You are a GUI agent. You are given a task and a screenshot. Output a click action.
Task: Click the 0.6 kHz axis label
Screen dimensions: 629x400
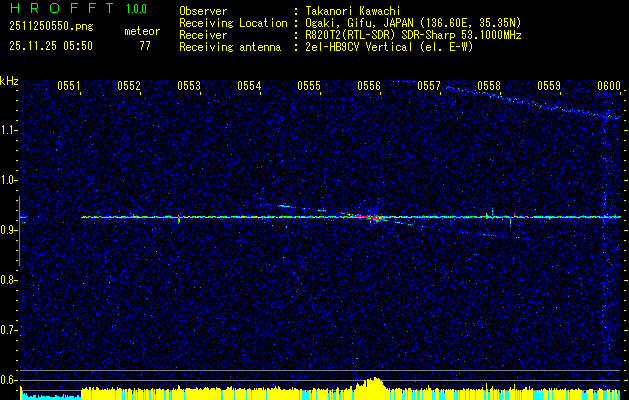(8, 380)
